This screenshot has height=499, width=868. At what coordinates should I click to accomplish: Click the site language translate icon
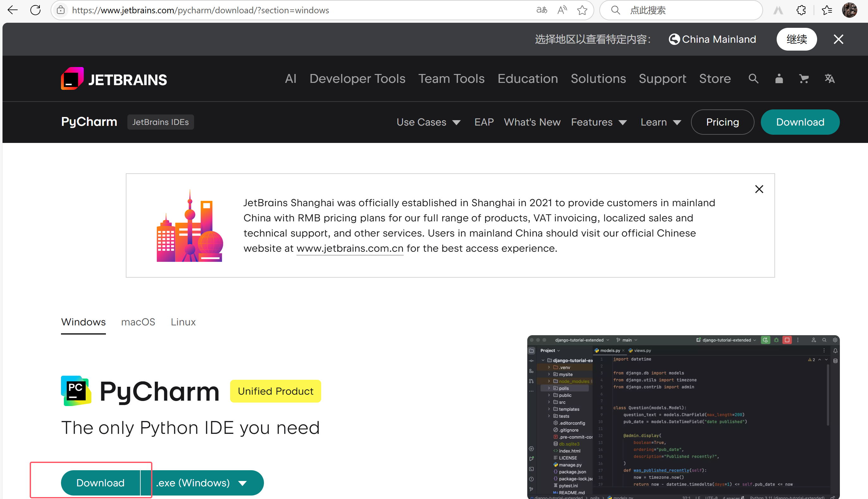[x=829, y=79]
